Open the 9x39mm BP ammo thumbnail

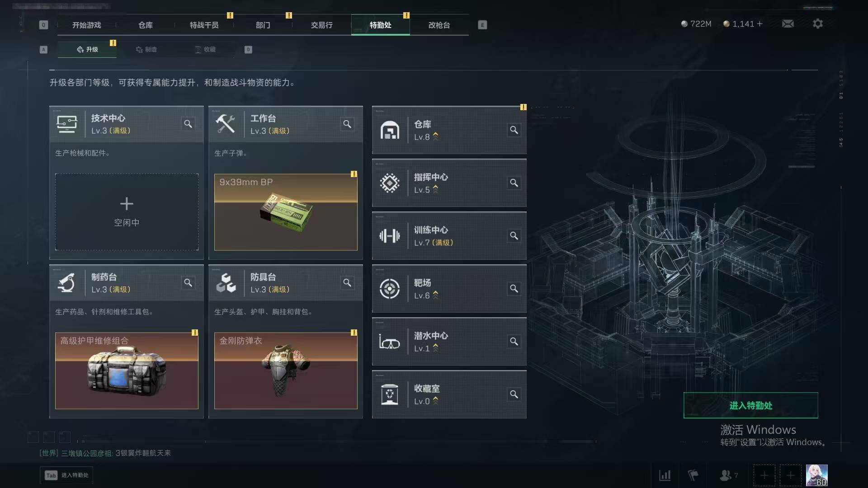pos(286,212)
